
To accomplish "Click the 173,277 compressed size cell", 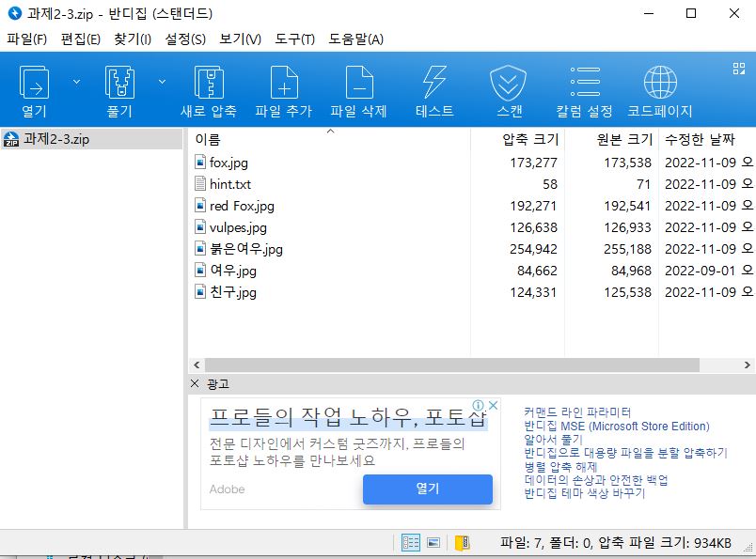I will (533, 163).
